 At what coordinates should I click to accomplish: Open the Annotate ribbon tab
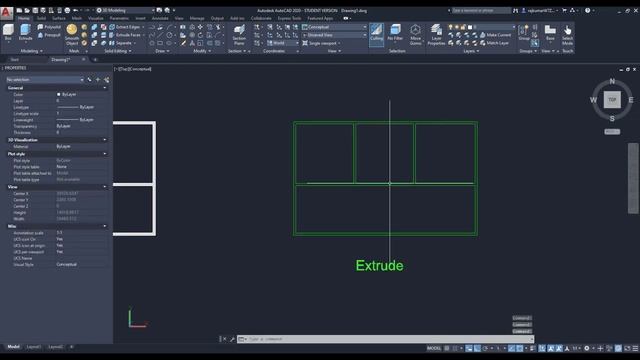click(x=160, y=18)
